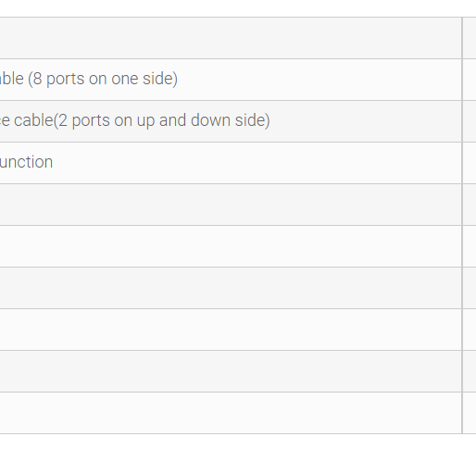476x449 pixels.
Task: Select the fifth empty row beneath "unction"
Action: [231, 371]
